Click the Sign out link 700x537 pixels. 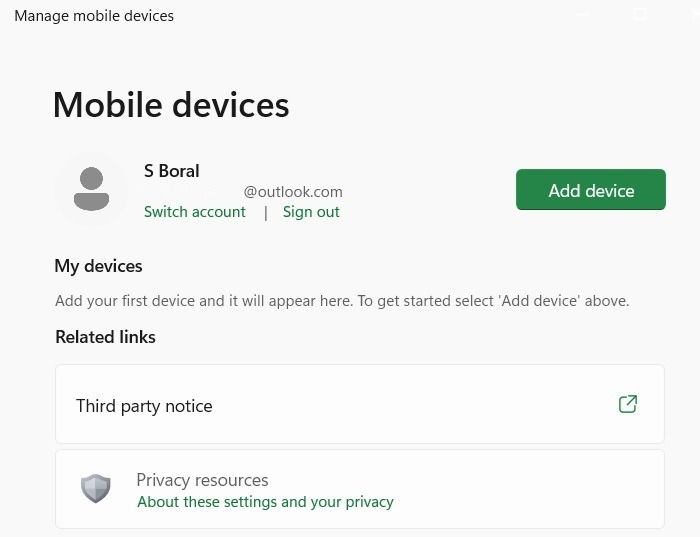[311, 212]
